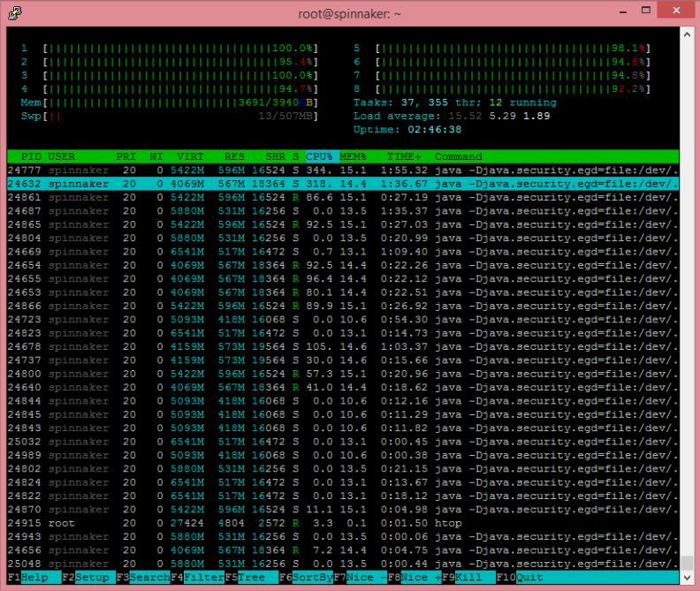Sort by the NI column header

[x=156, y=156]
